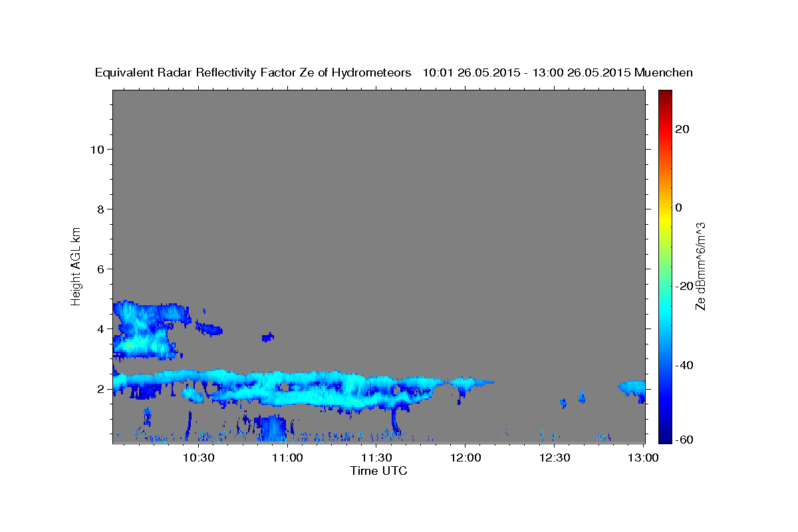Viewport: 798px width, 532px height.
Task: Click the "Height AGL km" axis label
Action: tap(76, 265)
